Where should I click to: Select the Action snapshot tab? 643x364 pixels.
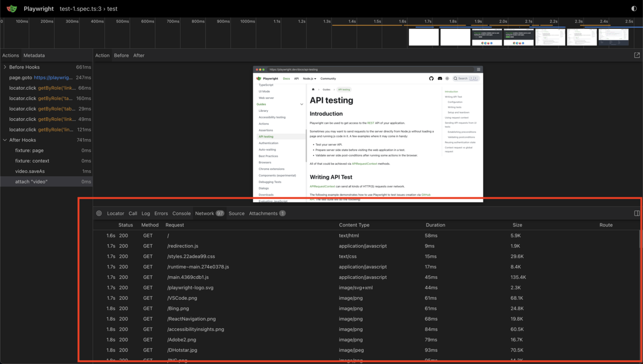(x=102, y=55)
